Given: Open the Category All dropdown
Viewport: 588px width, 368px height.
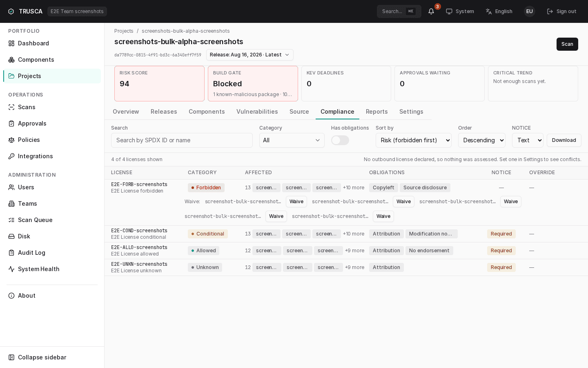Looking at the screenshot, I should [292, 140].
